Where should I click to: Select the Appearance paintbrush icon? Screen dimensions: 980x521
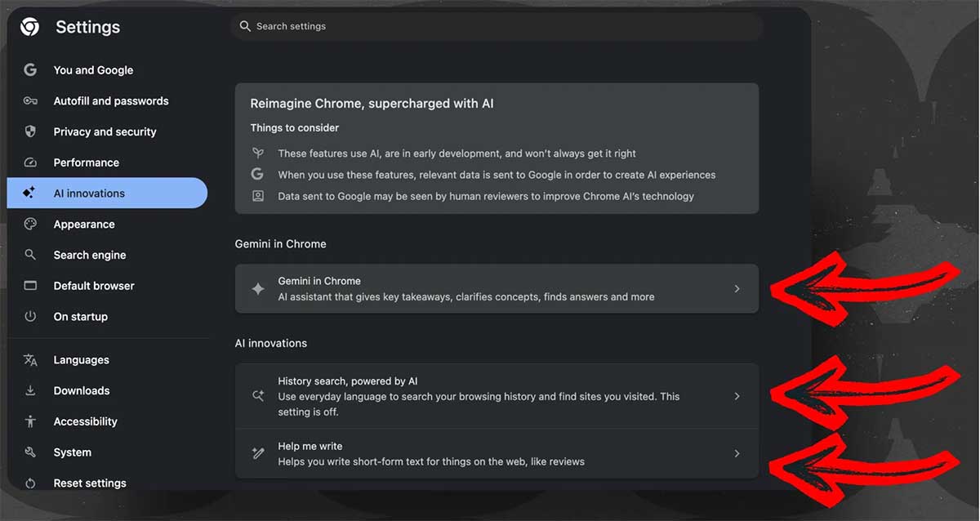(29, 224)
